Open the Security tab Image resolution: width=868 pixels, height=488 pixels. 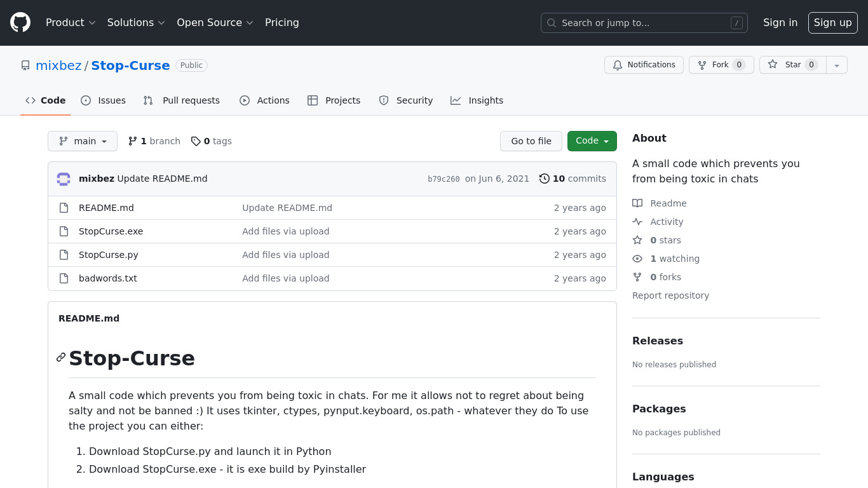[x=405, y=100]
